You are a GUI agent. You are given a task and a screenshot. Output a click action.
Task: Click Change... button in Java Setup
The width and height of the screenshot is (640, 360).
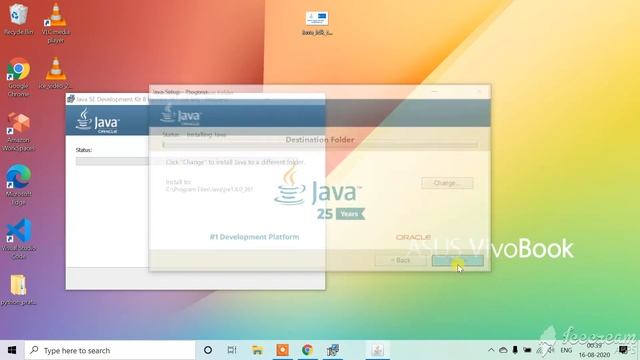(x=447, y=183)
